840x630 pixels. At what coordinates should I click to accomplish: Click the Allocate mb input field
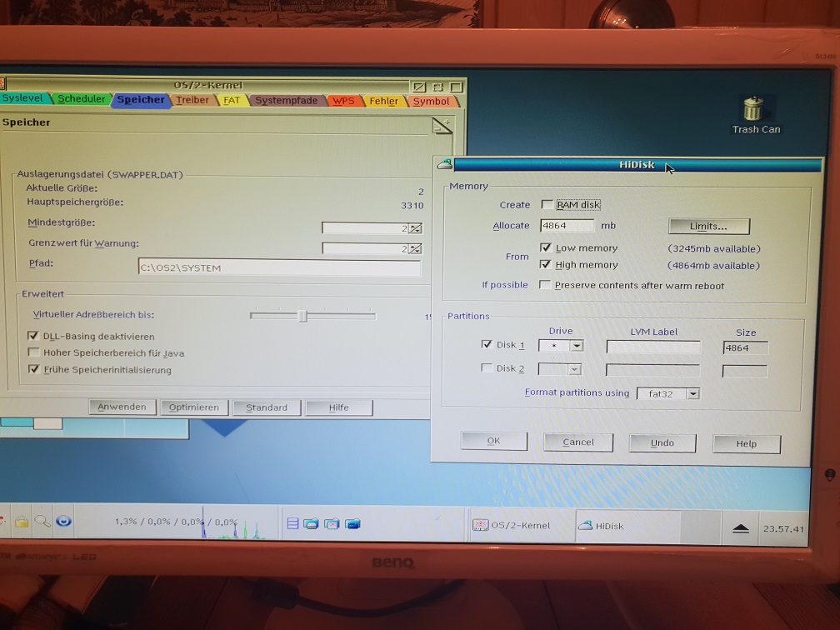coord(567,226)
